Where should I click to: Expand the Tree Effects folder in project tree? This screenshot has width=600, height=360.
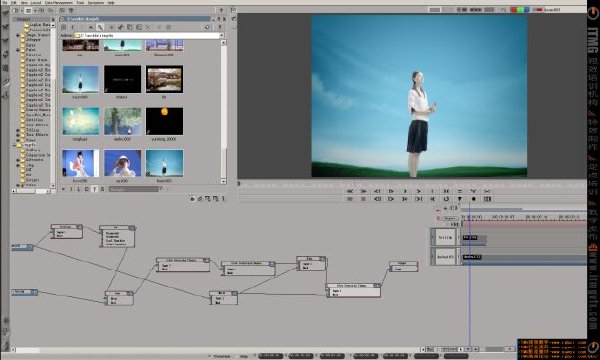coord(18,135)
